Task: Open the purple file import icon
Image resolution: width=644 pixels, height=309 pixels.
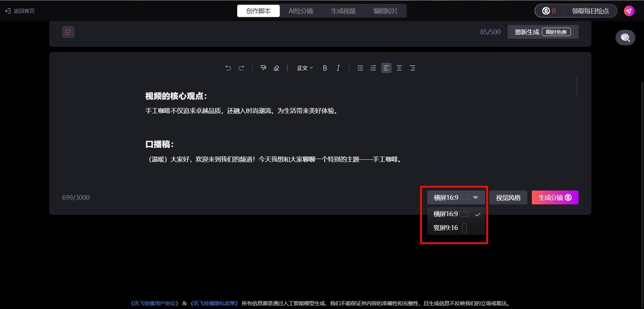Action: [68, 32]
